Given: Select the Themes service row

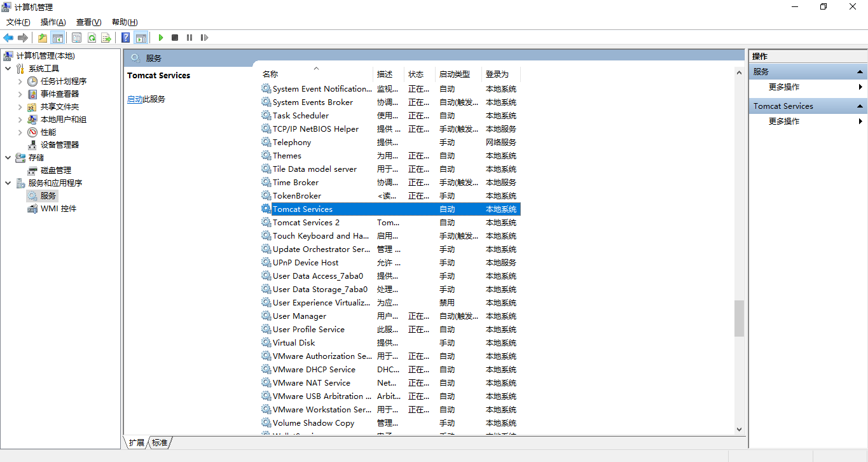Looking at the screenshot, I should pos(390,156).
